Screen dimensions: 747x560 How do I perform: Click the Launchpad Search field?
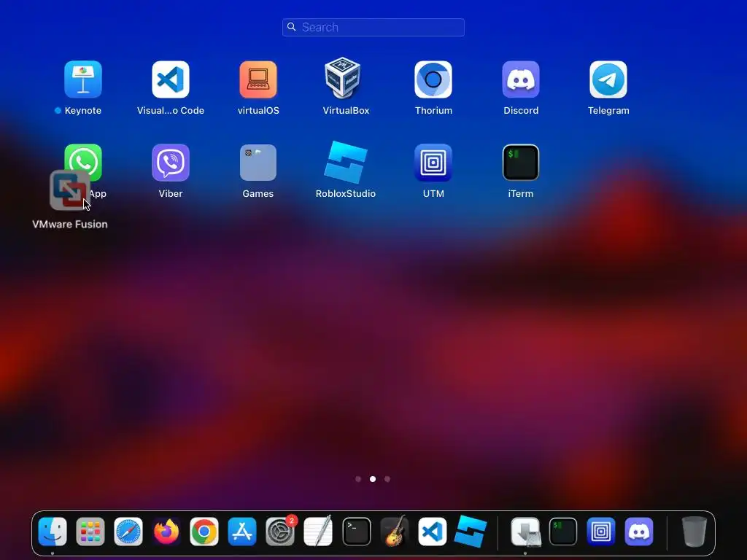point(373,27)
